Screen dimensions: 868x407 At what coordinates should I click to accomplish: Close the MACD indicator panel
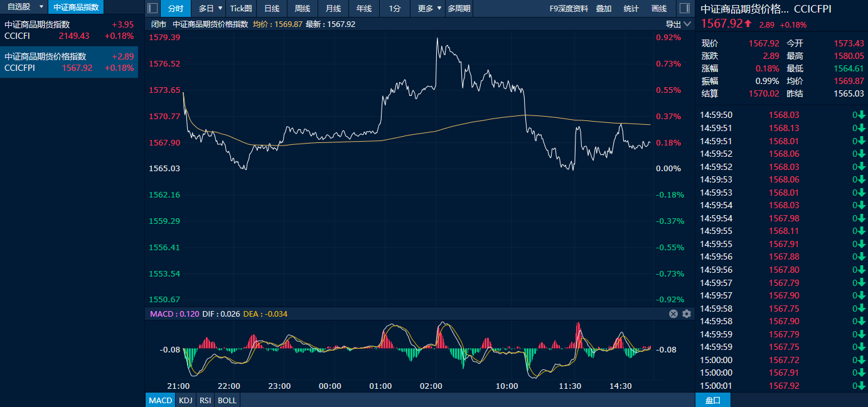click(x=673, y=314)
